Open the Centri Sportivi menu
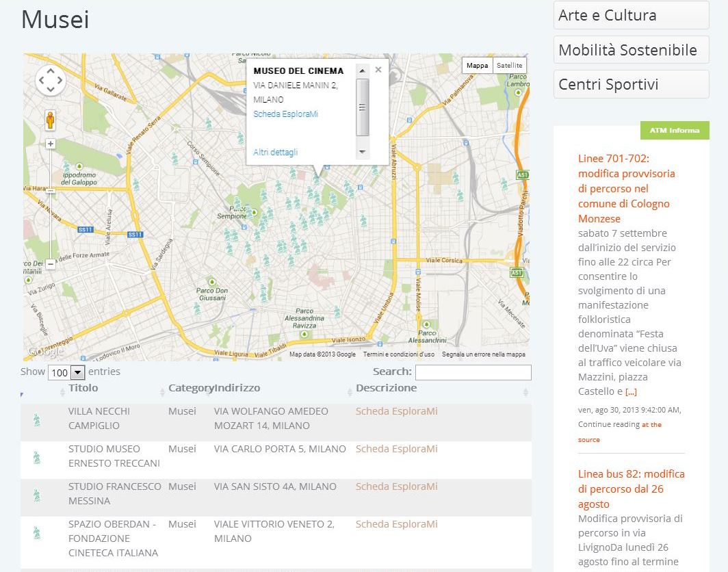 [x=631, y=84]
